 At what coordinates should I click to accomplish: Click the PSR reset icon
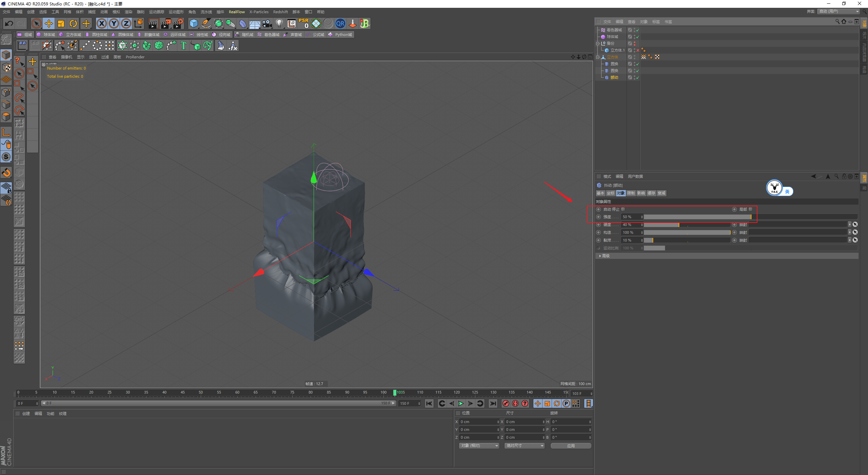(303, 23)
